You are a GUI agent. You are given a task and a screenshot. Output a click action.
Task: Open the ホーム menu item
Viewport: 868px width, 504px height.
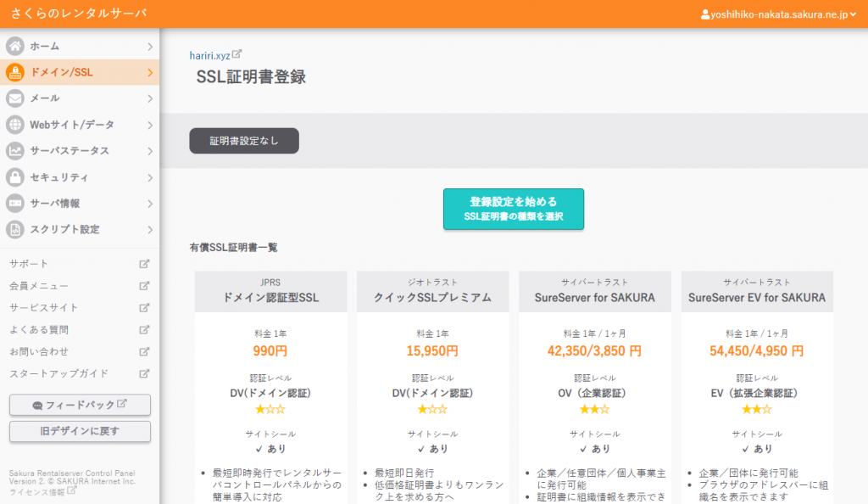pyautogui.click(x=80, y=46)
